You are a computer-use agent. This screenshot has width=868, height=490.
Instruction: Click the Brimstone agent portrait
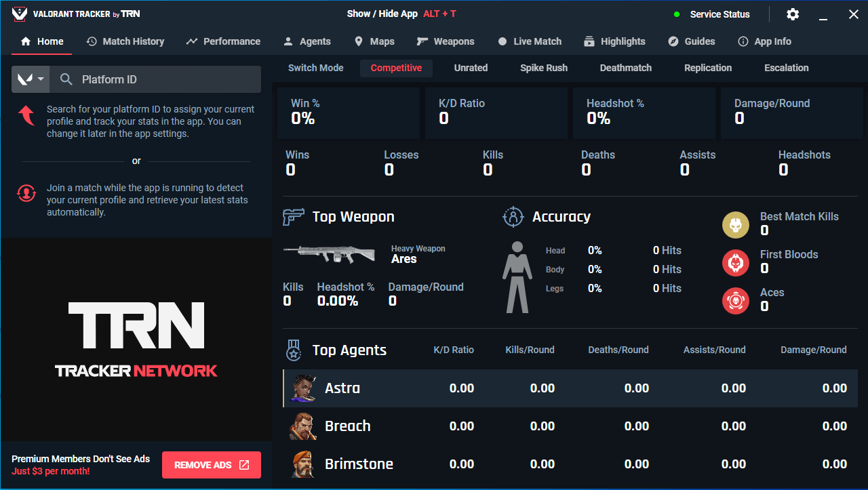(303, 464)
